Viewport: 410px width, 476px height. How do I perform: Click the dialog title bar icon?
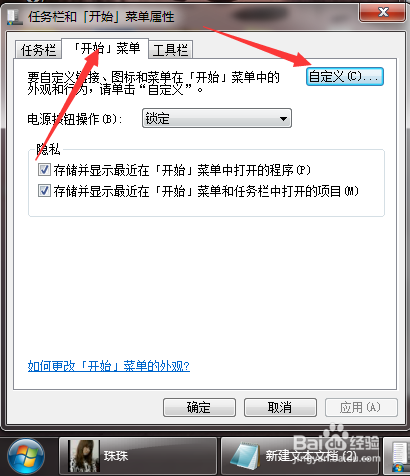coord(15,16)
